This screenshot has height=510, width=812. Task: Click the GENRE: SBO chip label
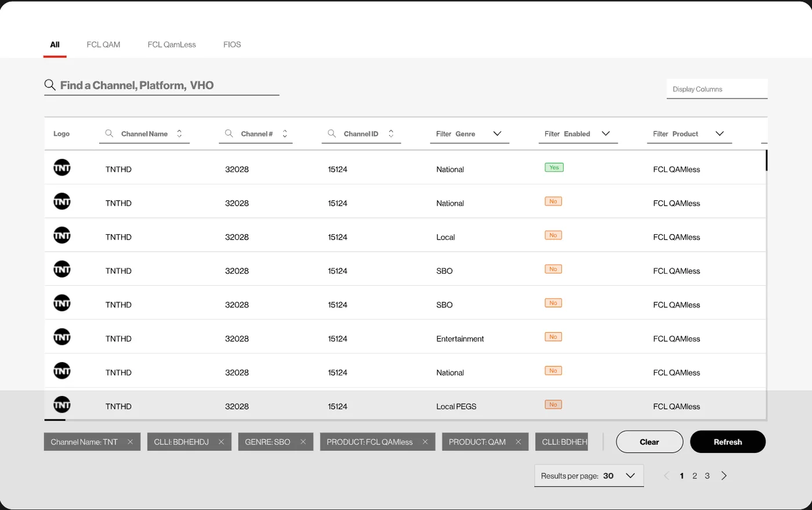coord(267,442)
